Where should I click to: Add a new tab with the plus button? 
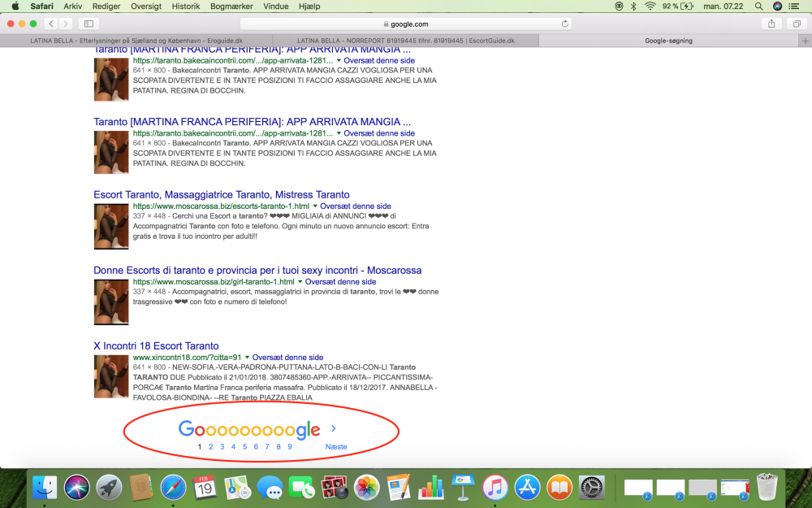(x=805, y=41)
